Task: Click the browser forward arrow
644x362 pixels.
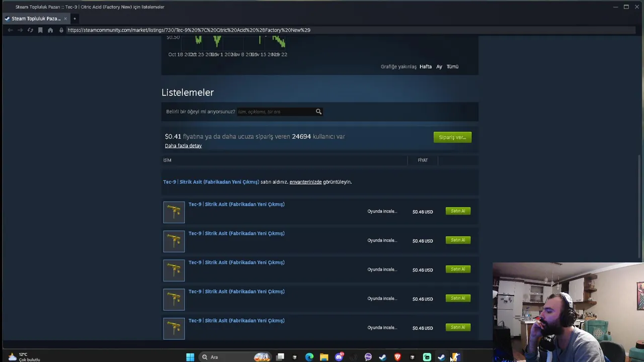Action: (20, 30)
